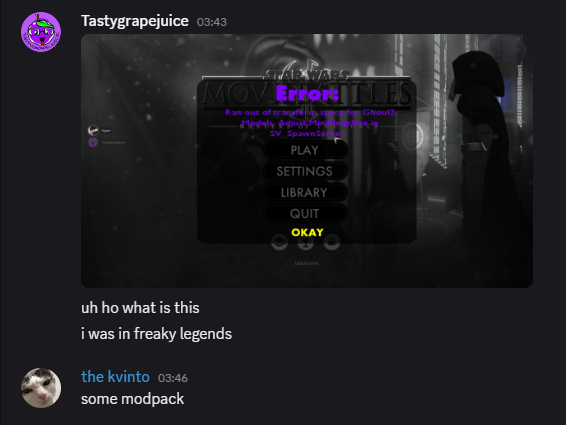Click the 03:46 message timestamp

pyautogui.click(x=173, y=378)
